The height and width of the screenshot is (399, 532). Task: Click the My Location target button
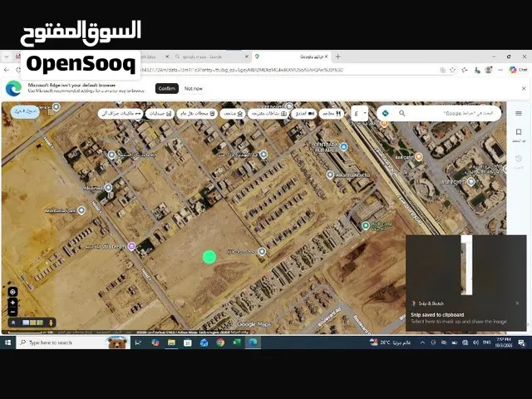[x=13, y=292]
